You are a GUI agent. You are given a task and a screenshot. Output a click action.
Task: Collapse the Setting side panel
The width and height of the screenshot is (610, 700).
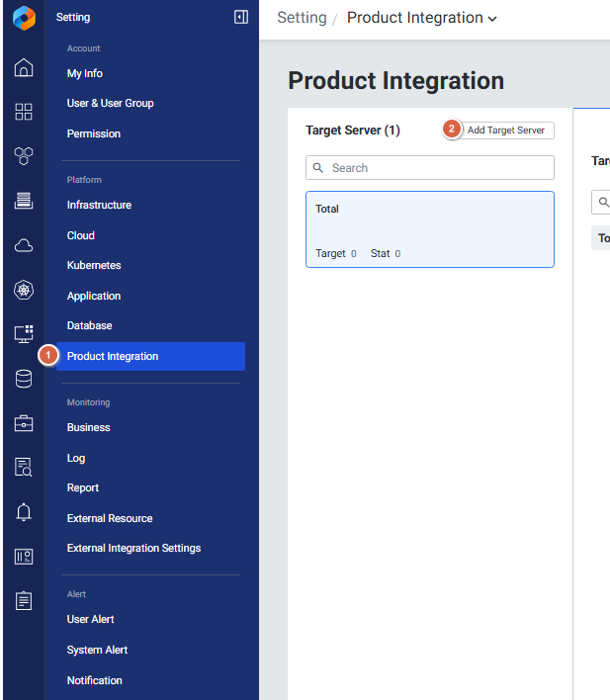[x=240, y=17]
